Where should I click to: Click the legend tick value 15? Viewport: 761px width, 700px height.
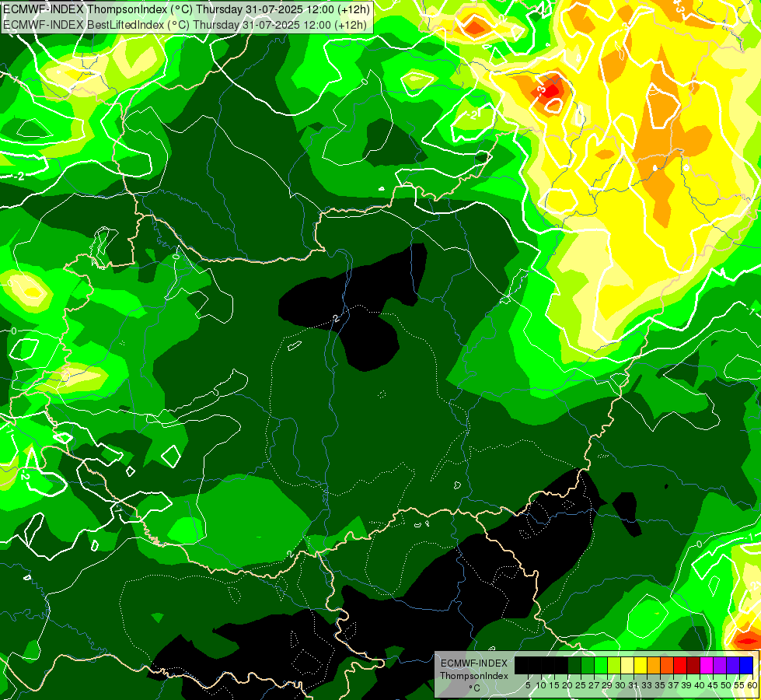[554, 685]
